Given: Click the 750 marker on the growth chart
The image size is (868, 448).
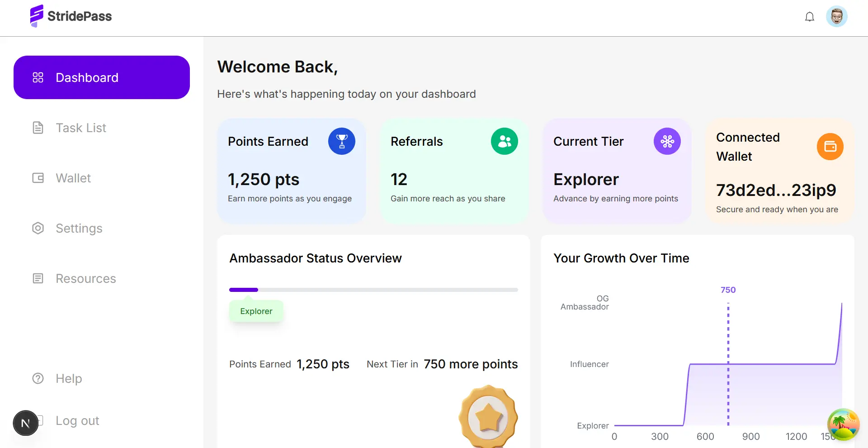Looking at the screenshot, I should pos(728,290).
